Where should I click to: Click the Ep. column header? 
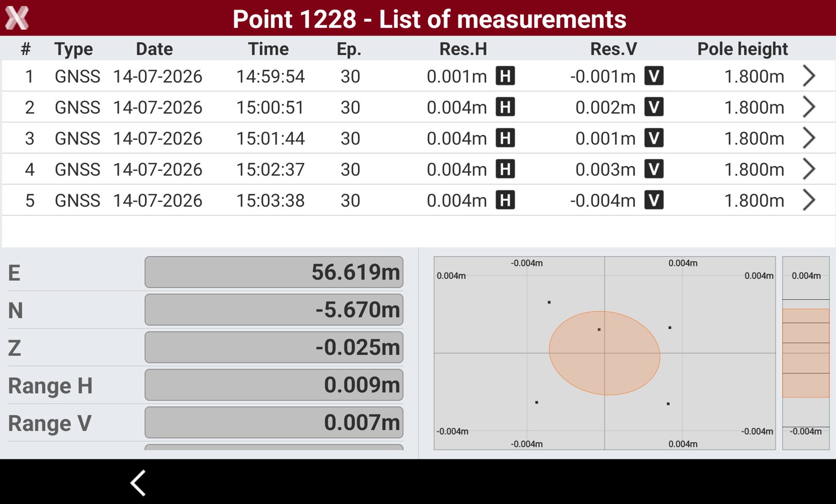pos(349,49)
